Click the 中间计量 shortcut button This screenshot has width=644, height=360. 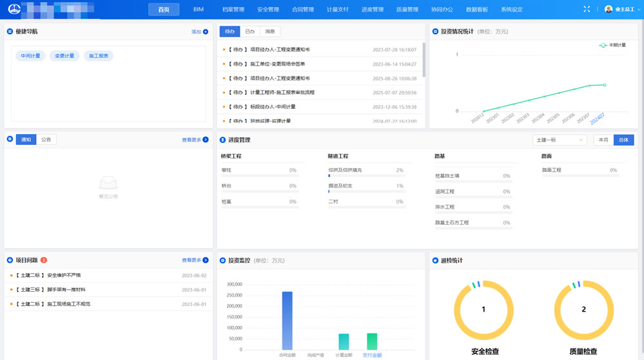(30, 56)
